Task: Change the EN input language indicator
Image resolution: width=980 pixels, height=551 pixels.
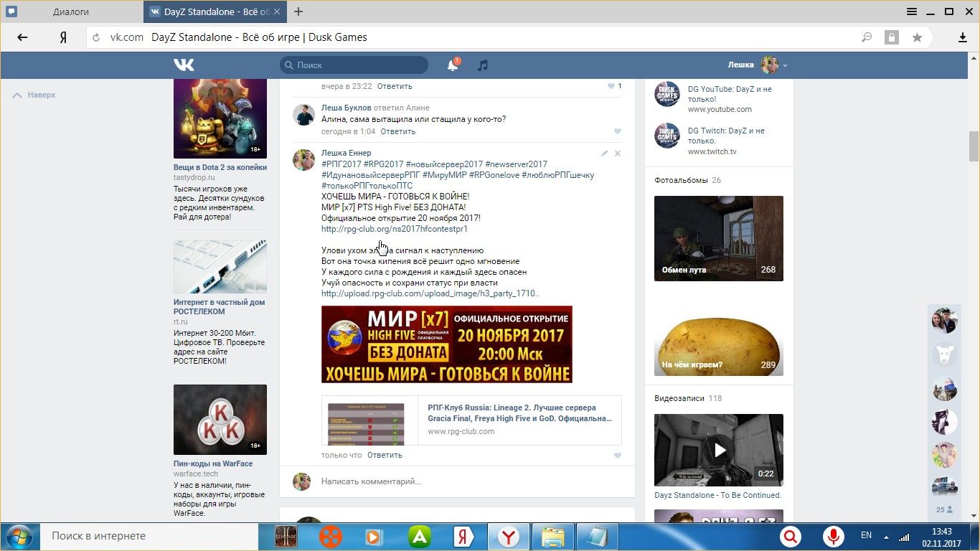Action: (x=866, y=536)
